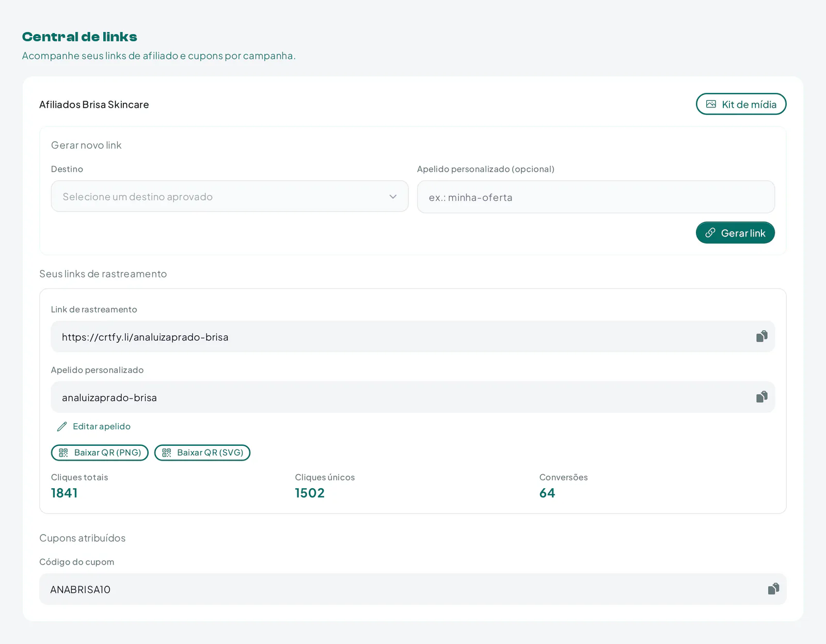Screen dimensions: 826x644
Task: Focus the Apelido personalizado input field
Action: 596,197
